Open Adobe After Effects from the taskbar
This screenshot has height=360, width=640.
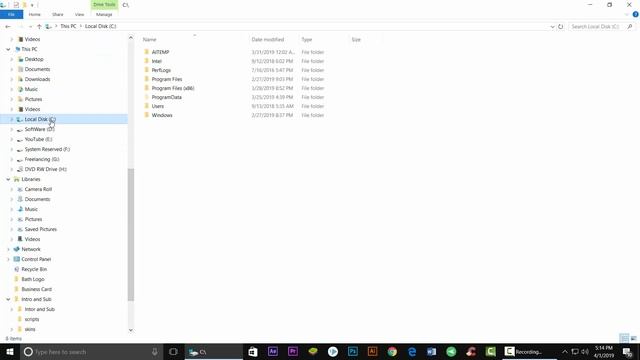click(x=273, y=351)
